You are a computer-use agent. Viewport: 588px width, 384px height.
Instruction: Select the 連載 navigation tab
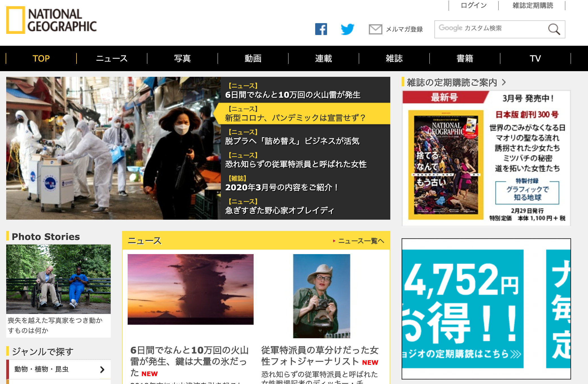[x=324, y=58]
